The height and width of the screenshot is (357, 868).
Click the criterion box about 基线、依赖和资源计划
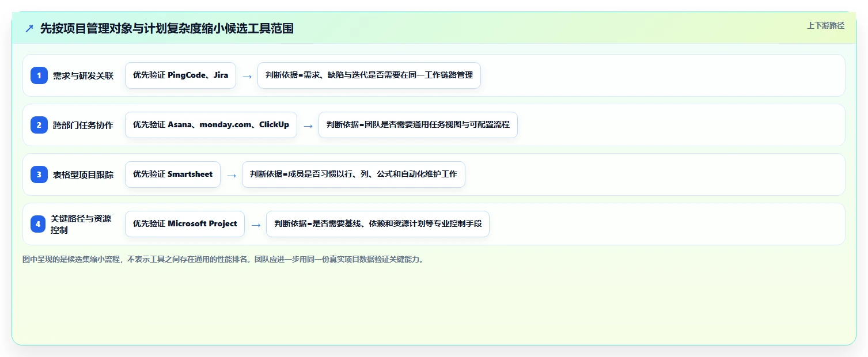[377, 224]
